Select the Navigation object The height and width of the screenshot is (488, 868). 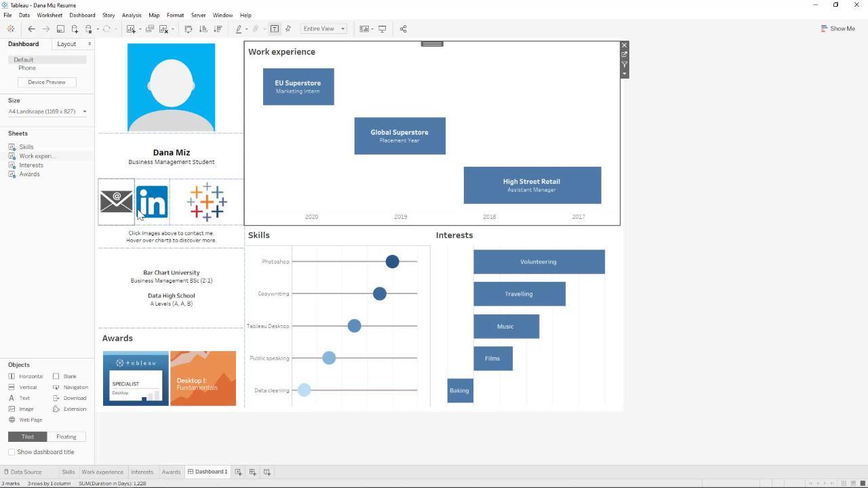pos(71,387)
